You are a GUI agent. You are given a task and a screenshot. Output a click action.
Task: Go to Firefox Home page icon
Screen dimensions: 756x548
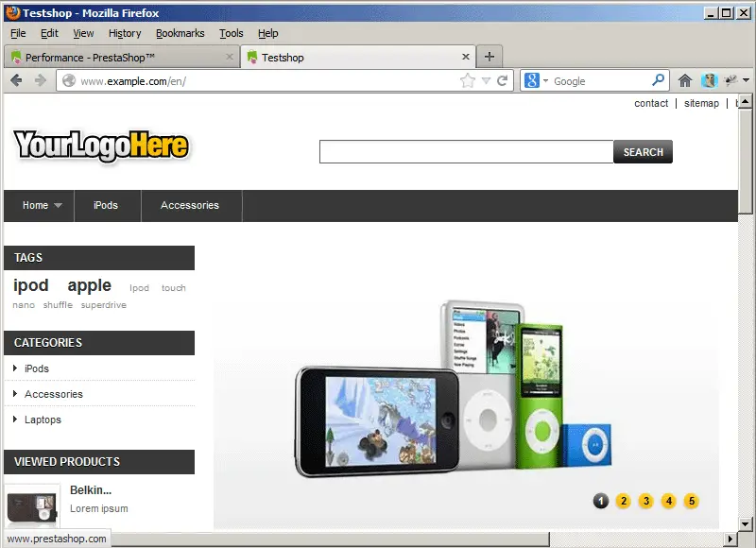click(684, 80)
